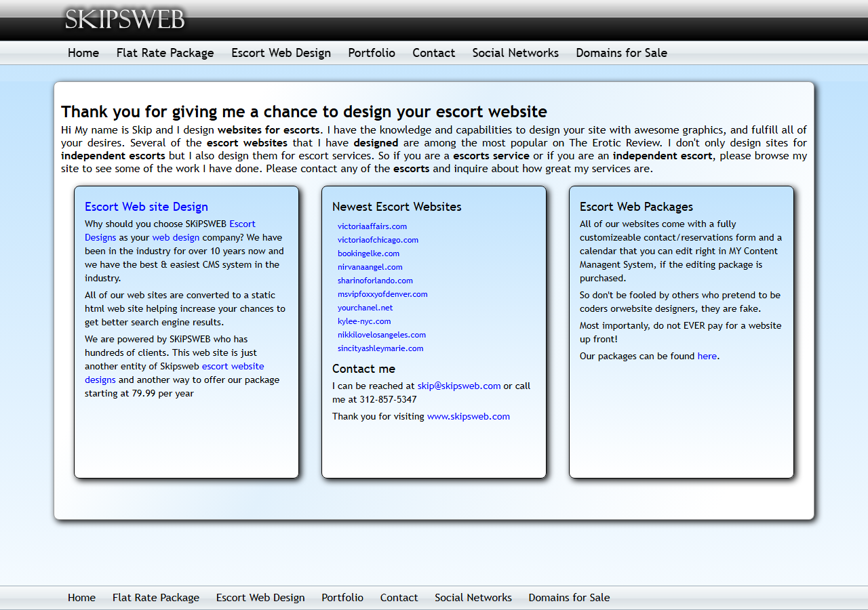The height and width of the screenshot is (610, 868).
Task: Visit yourchanel.net link
Action: 366,308
